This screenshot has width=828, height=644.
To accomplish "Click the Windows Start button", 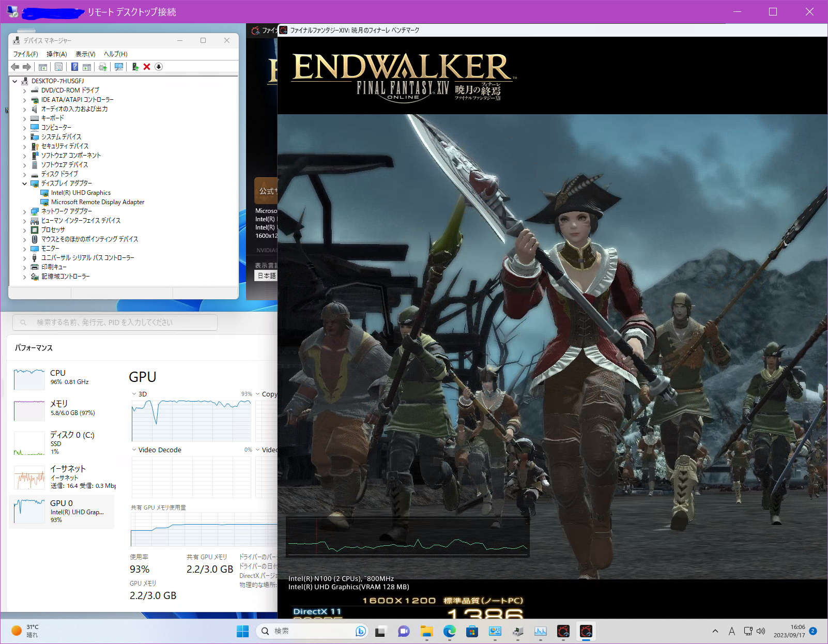I will point(242,631).
